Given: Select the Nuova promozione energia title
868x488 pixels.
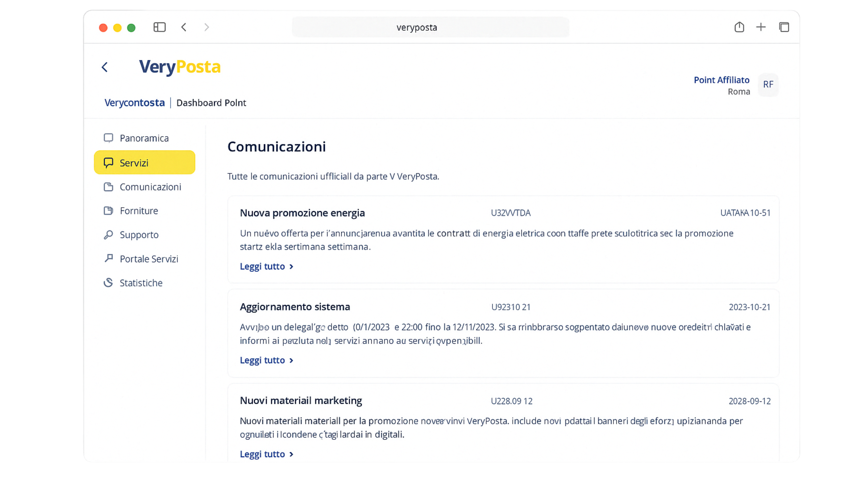Looking at the screenshot, I should (x=302, y=213).
